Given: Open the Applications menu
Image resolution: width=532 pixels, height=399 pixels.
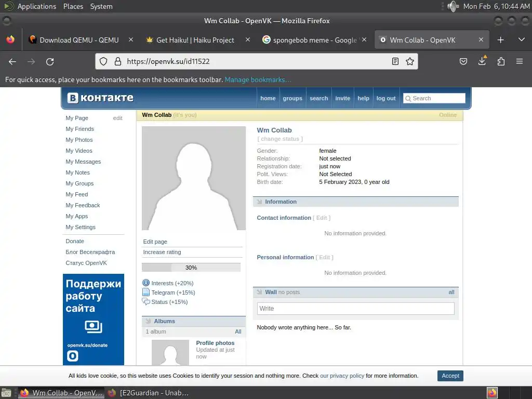Looking at the screenshot, I should point(37,6).
